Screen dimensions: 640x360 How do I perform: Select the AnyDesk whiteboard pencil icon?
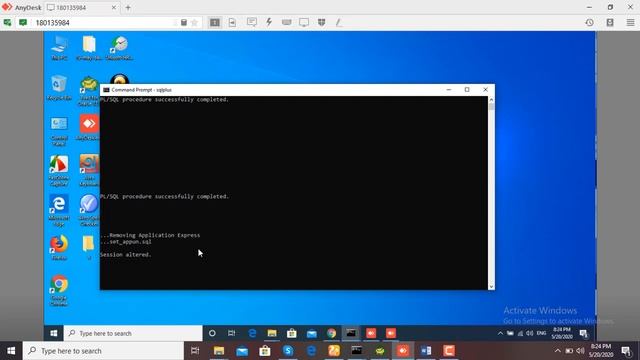[x=339, y=22]
